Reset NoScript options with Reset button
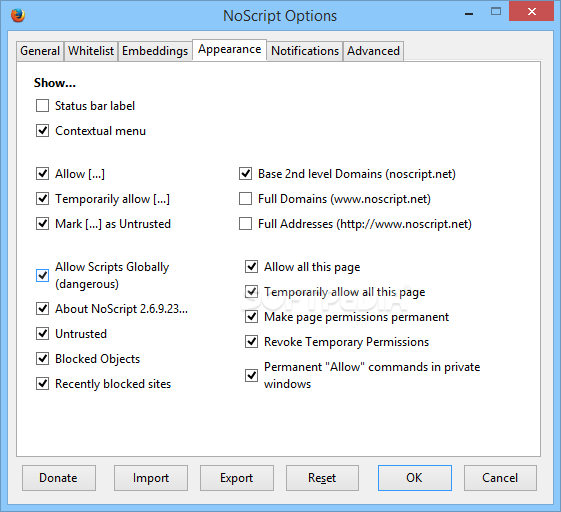 tap(322, 478)
